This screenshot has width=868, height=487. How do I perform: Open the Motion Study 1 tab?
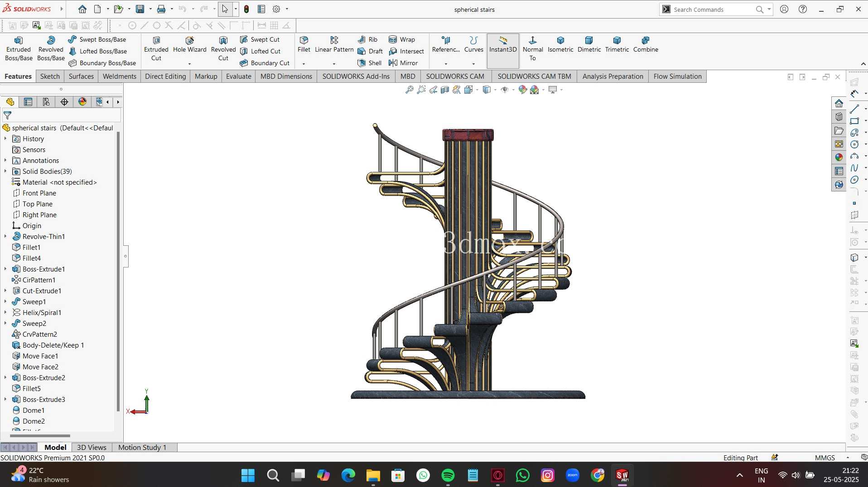(142, 447)
